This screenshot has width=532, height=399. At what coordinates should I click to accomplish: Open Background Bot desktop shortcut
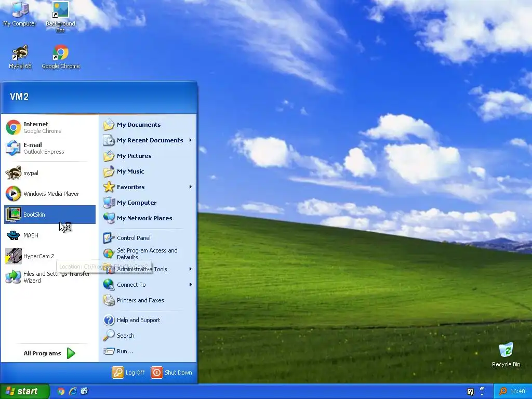coord(60,17)
